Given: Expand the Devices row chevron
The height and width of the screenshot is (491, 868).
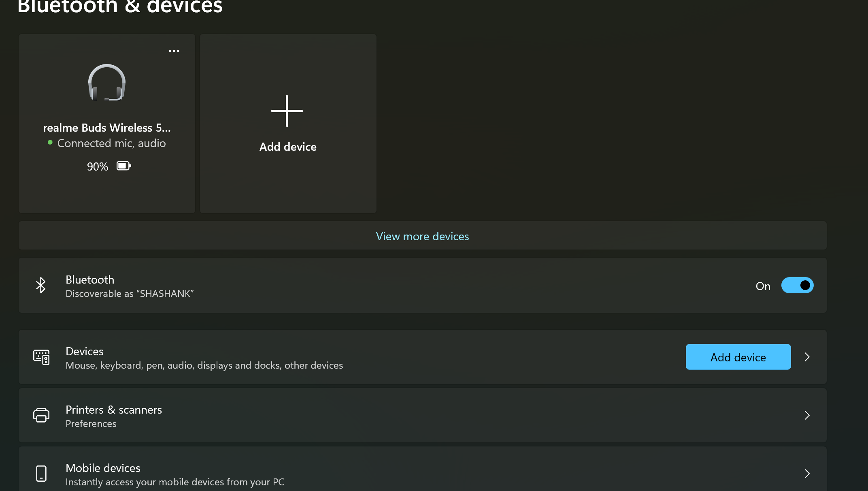Looking at the screenshot, I should point(807,357).
